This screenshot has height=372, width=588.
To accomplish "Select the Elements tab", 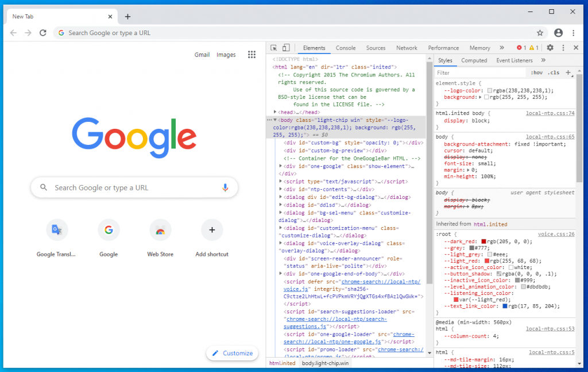I will [314, 48].
